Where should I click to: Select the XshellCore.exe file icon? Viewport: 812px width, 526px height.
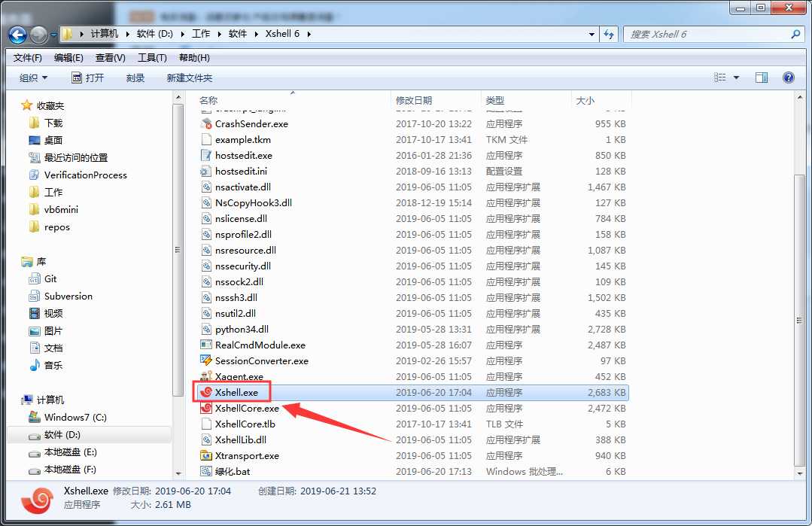pyautogui.click(x=206, y=408)
